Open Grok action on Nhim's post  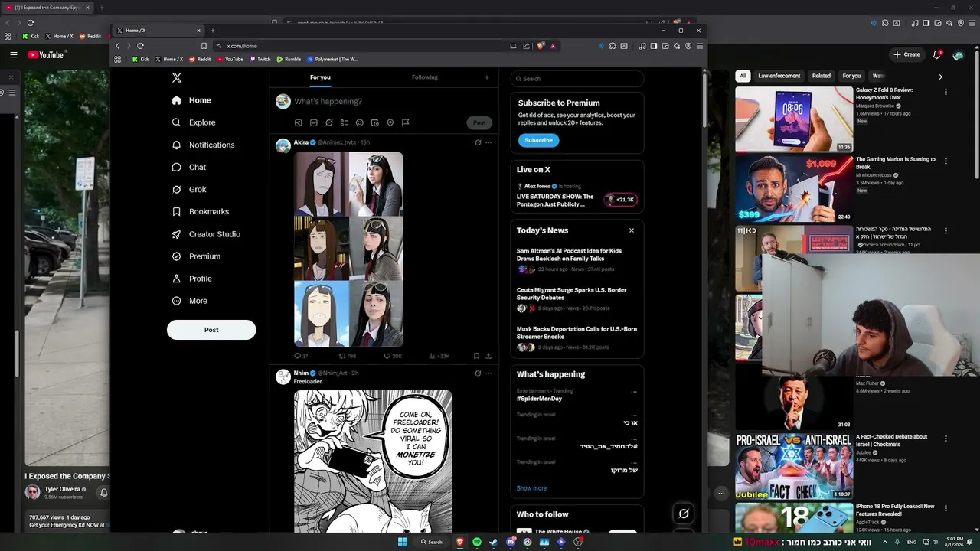click(x=478, y=373)
